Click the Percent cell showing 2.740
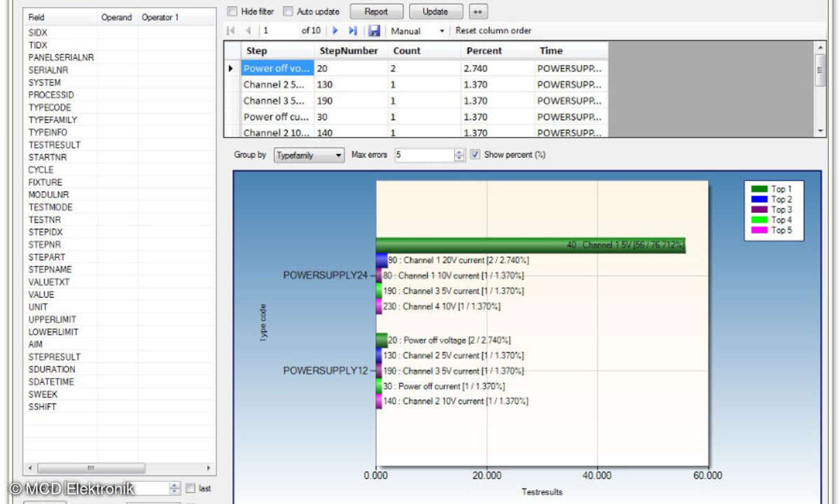Viewport: 840px width, 504px height. pyautogui.click(x=498, y=69)
